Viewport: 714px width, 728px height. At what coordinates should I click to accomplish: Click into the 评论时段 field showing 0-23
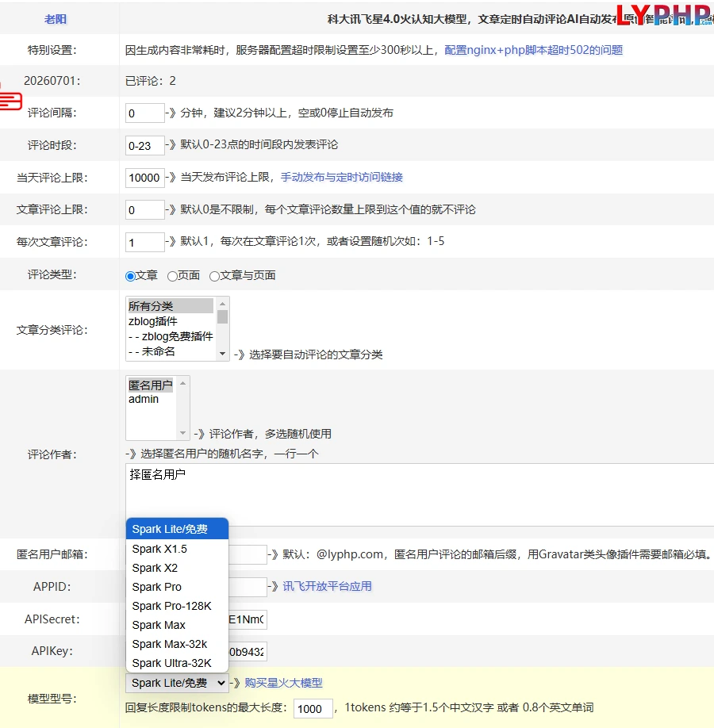(x=145, y=145)
